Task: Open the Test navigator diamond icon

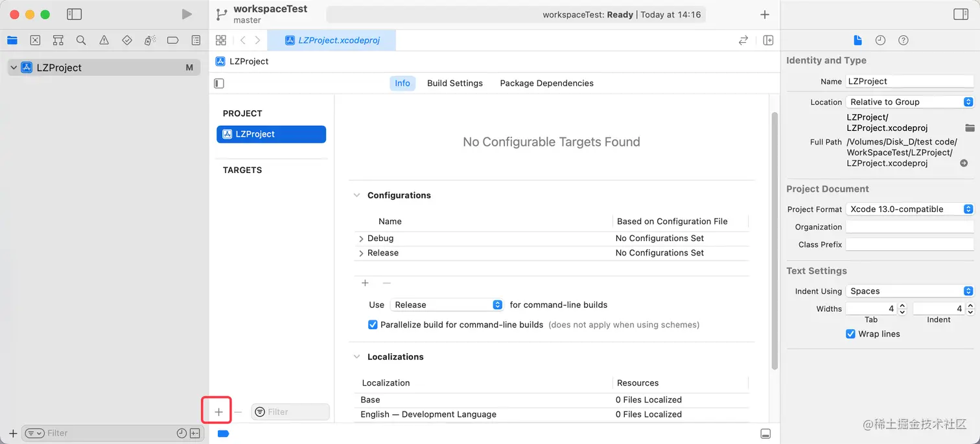Action: click(127, 40)
